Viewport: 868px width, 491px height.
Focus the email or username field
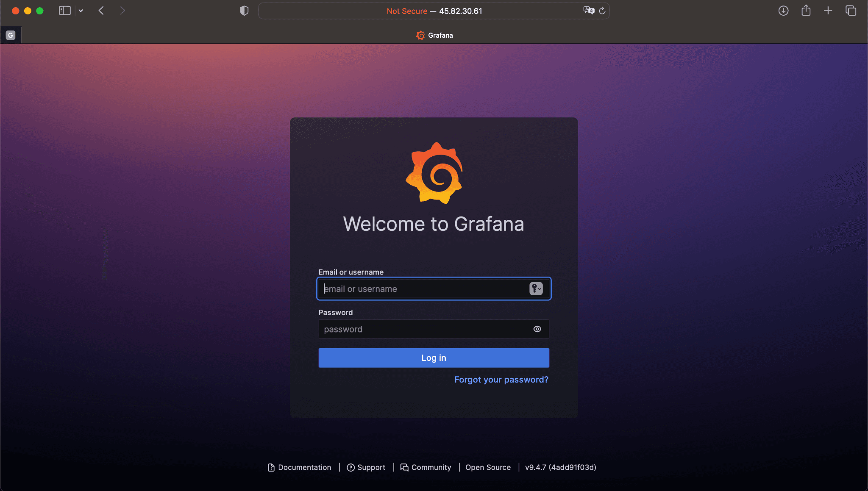(x=434, y=289)
